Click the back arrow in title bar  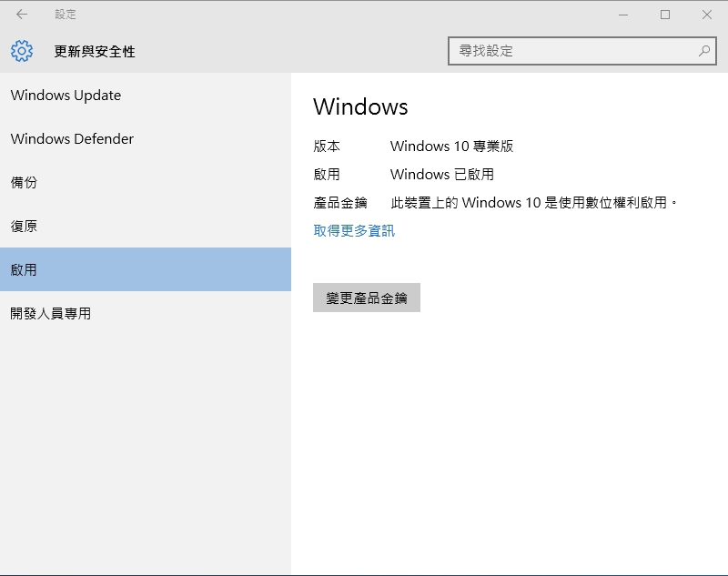(22, 15)
